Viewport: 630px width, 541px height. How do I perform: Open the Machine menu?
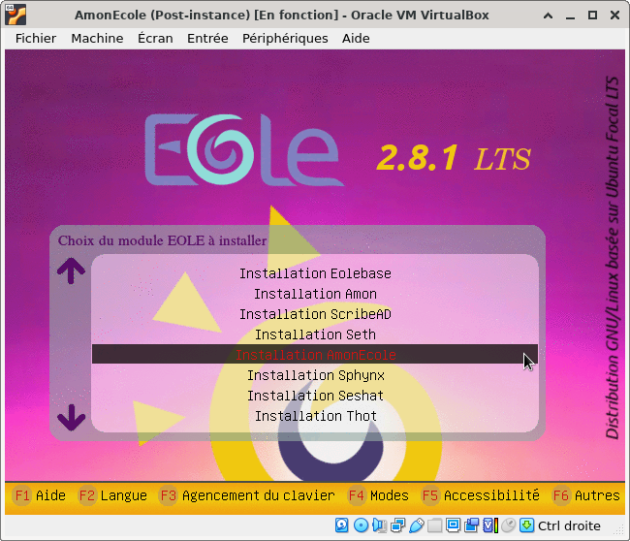[97, 38]
